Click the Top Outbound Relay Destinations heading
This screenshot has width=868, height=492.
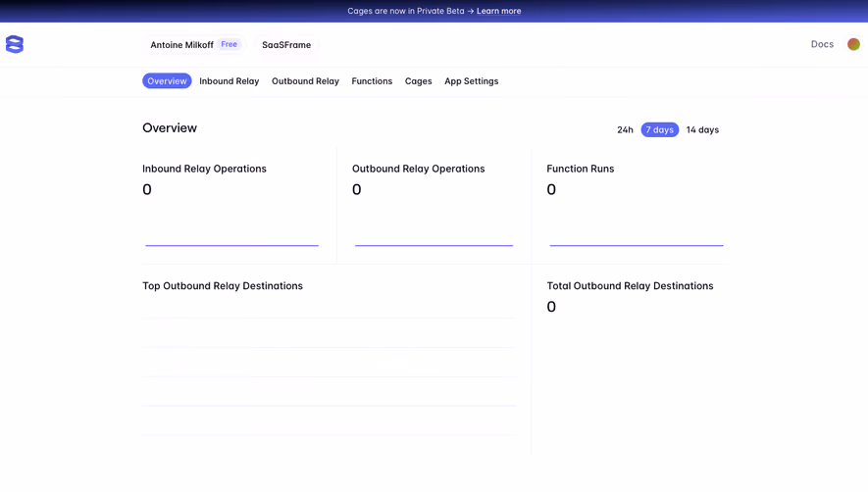pos(223,286)
